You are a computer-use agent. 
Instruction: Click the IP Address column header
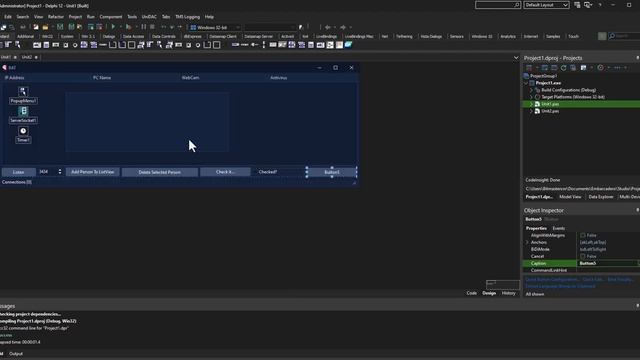click(15, 78)
